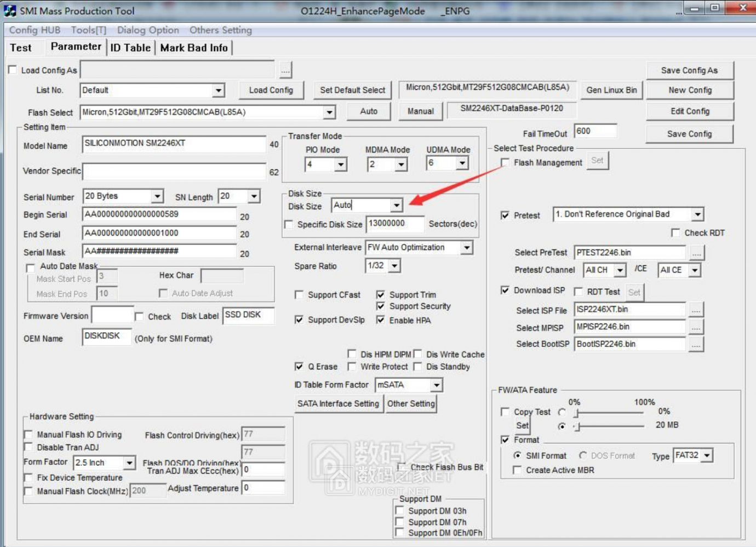Open the format Type FAT32 dropdown
The width and height of the screenshot is (756, 547).
click(707, 455)
